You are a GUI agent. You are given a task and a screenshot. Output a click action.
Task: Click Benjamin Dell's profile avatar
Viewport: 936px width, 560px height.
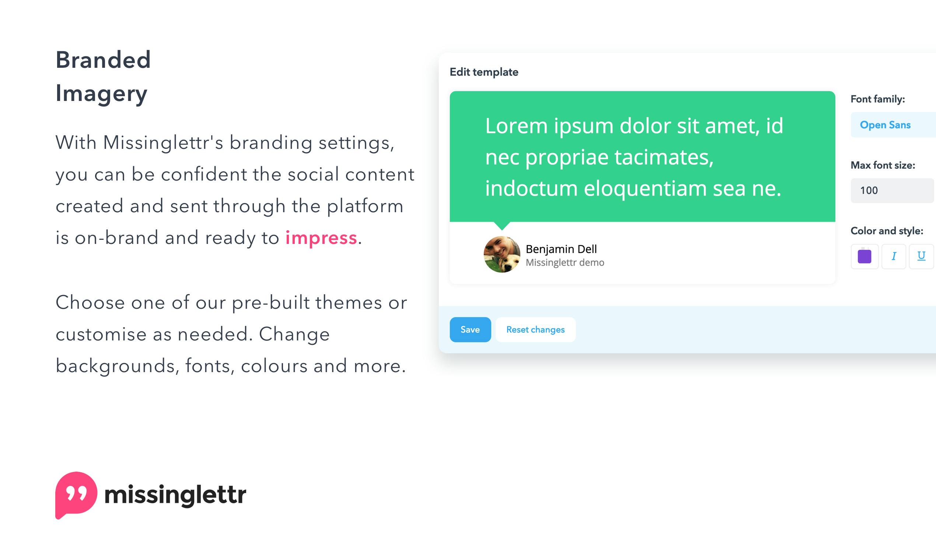click(502, 254)
